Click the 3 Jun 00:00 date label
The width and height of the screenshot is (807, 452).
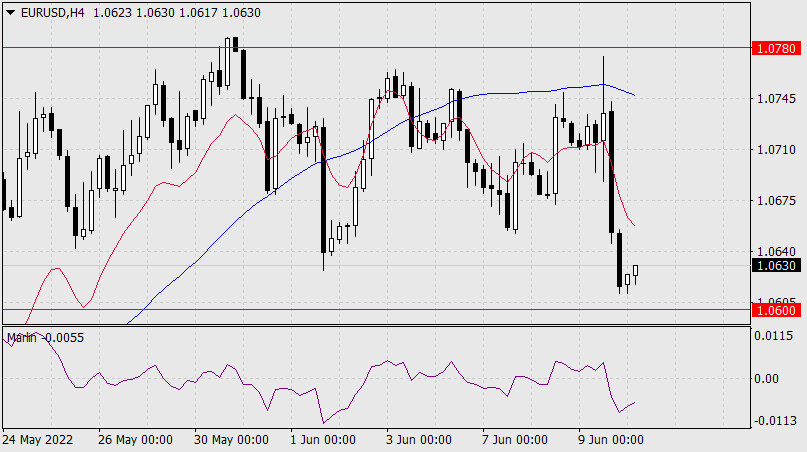[419, 440]
